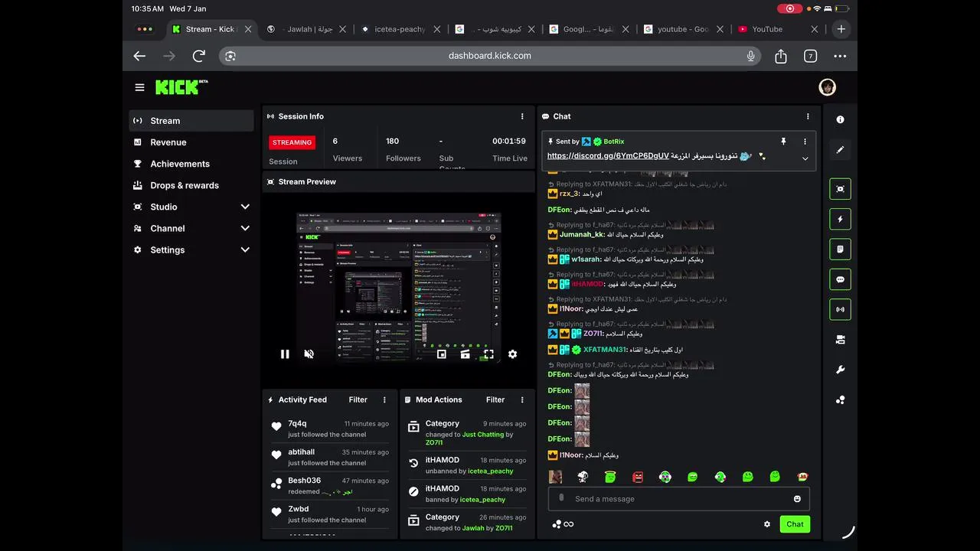Screen dimensions: 980x551
Task: Open channel points icon in right rail
Action: click(840, 399)
